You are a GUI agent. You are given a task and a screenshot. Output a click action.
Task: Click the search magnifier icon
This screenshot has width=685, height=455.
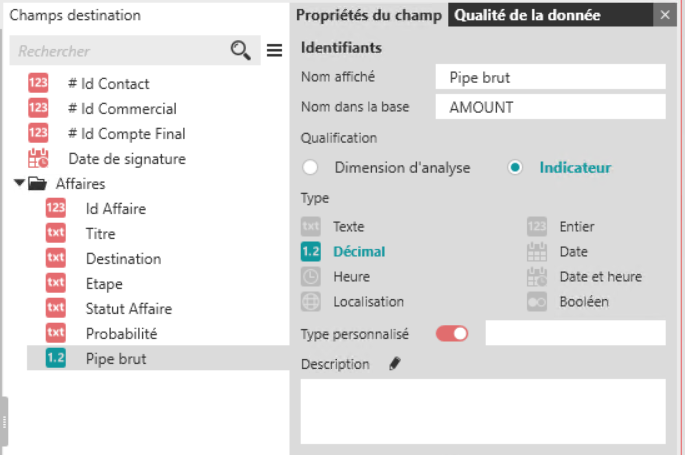tap(240, 50)
